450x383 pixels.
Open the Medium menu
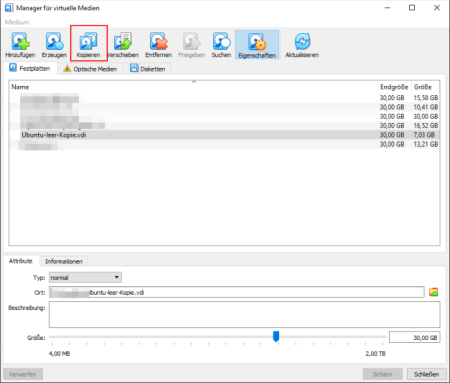pos(17,22)
